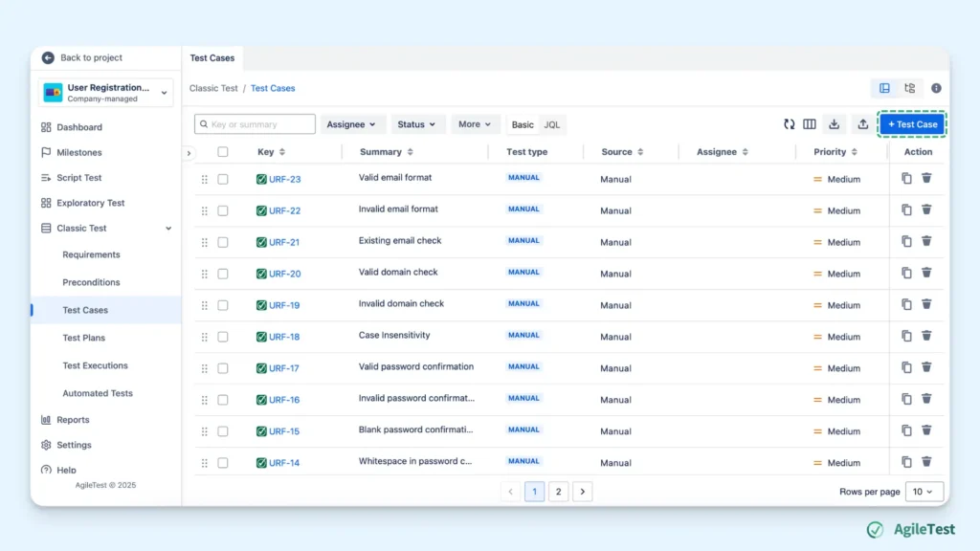Open Rows per page dropdown
Viewport: 980px width, 551px height.
[924, 492]
